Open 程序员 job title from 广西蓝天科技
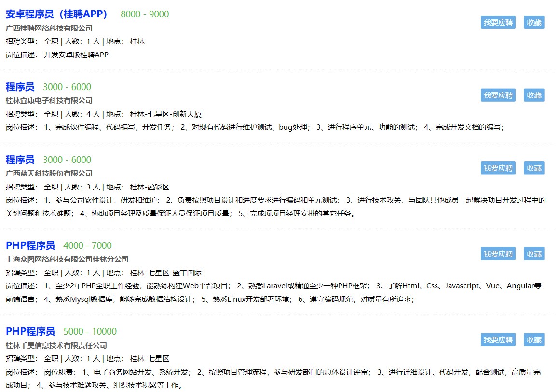 pos(20,160)
